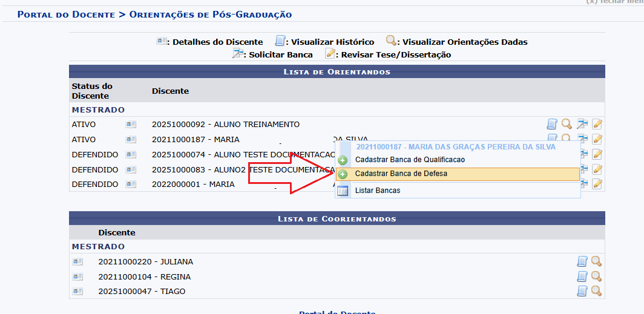Select Cadastrar Banca de Defesa menu option
Image resolution: width=644 pixels, height=314 pixels.
[x=401, y=174]
